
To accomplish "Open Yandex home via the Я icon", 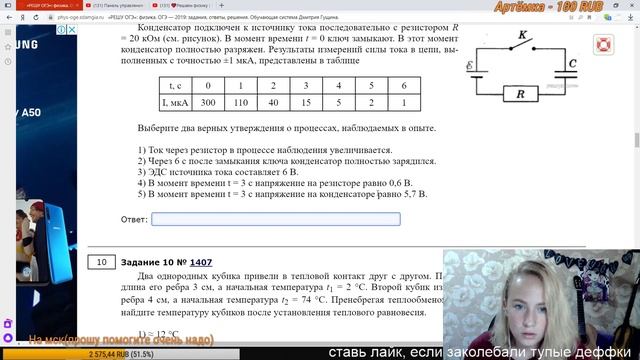I will coord(23,18).
